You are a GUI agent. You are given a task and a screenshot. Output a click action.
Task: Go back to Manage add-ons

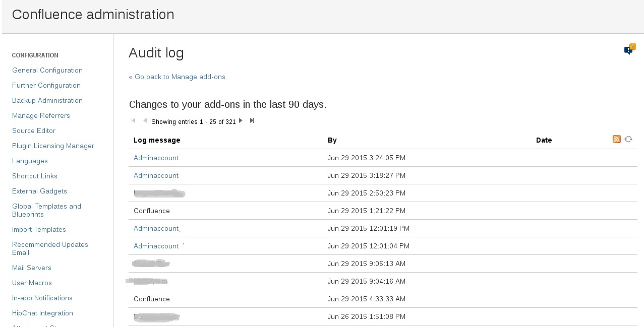point(177,77)
